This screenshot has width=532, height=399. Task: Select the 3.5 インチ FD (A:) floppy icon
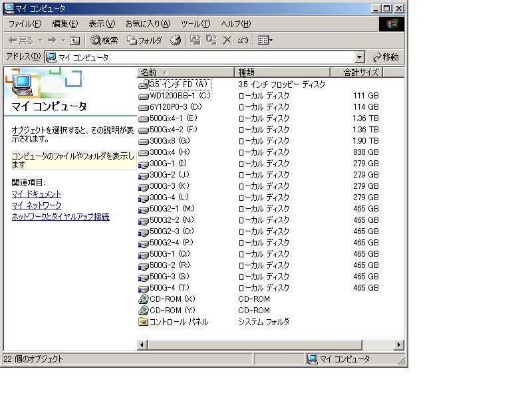pos(144,84)
